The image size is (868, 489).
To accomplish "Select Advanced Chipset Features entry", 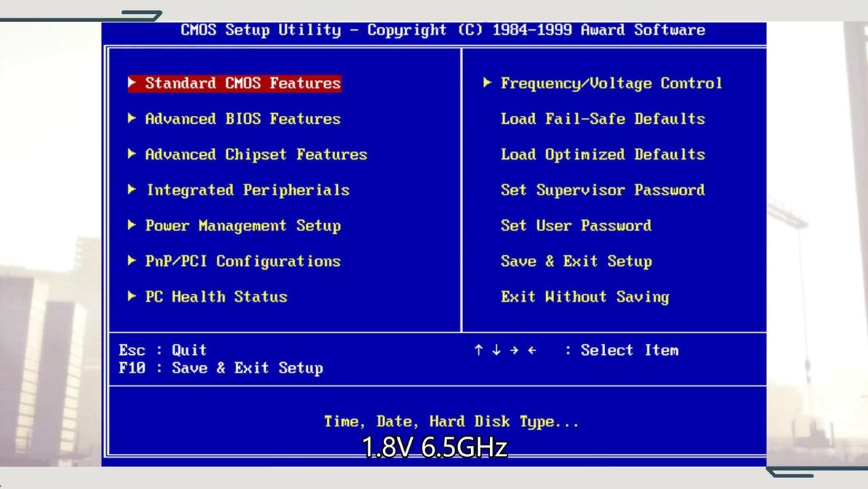I will [x=256, y=154].
